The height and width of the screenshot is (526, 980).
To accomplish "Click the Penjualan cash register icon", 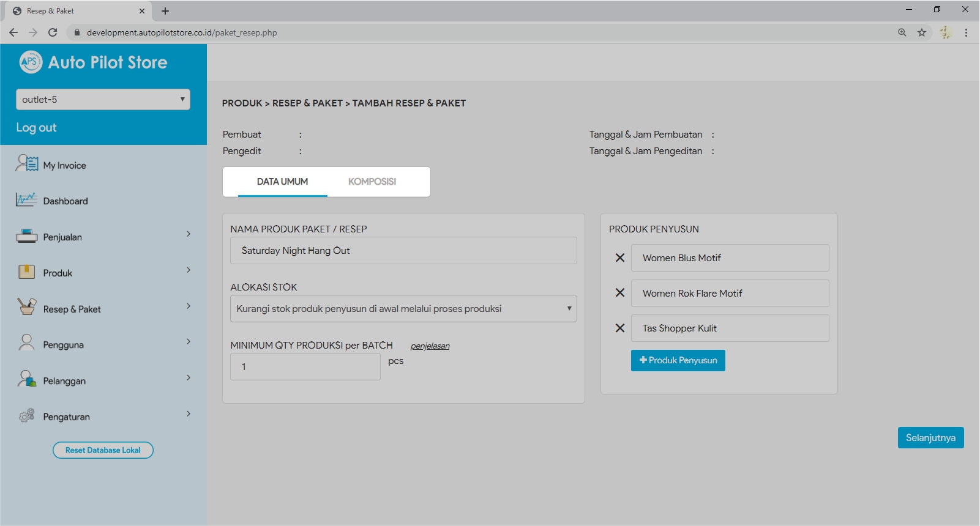I will click(26, 236).
